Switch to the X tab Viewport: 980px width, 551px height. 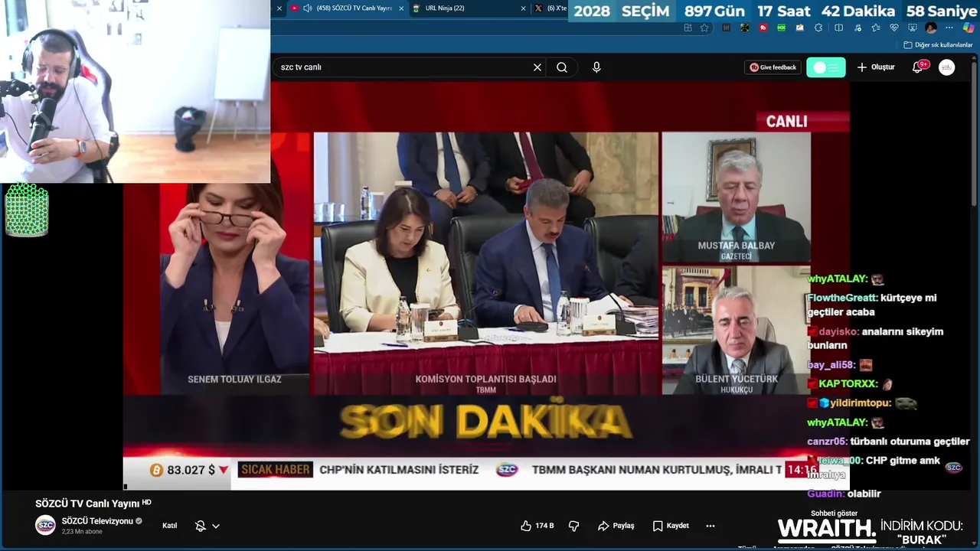(551, 8)
